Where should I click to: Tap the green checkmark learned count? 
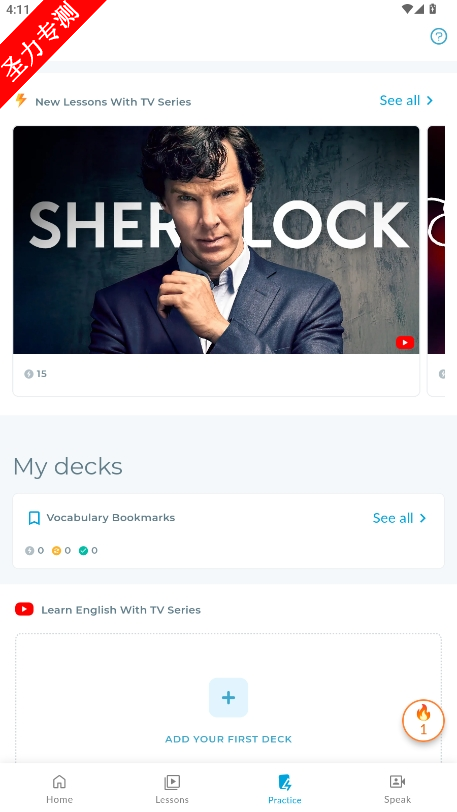[x=83, y=550]
